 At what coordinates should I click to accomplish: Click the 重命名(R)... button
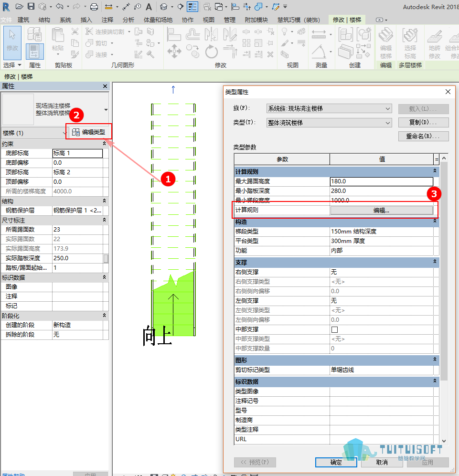pyautogui.click(x=424, y=136)
